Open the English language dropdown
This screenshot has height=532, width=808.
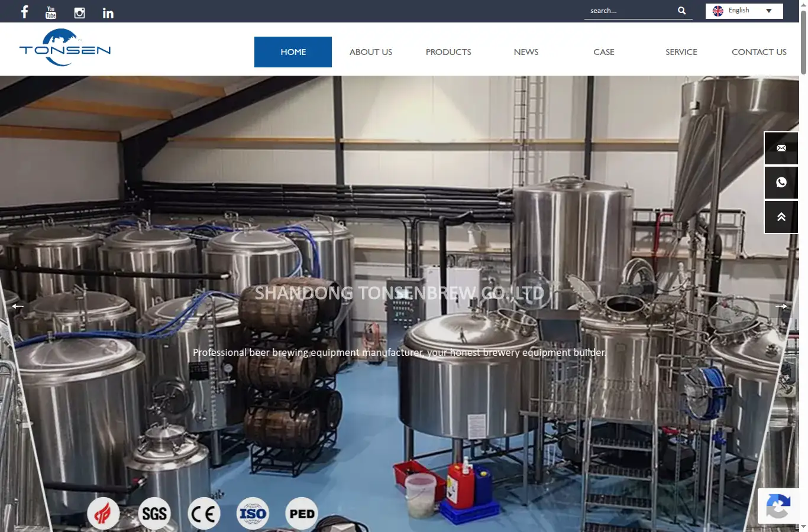click(744, 11)
